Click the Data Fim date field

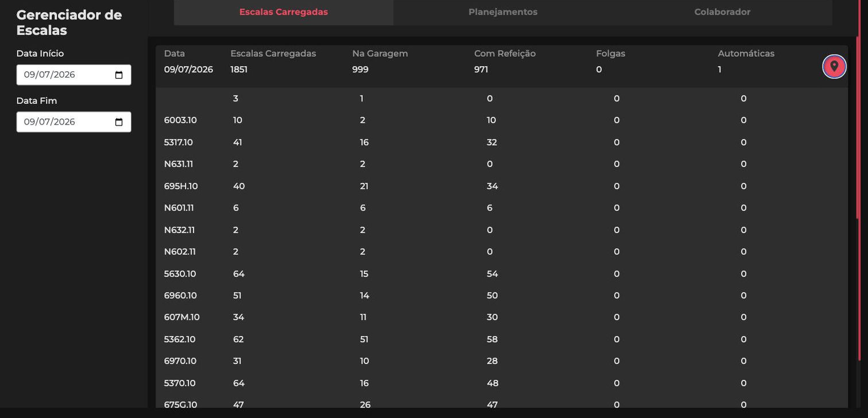73,122
